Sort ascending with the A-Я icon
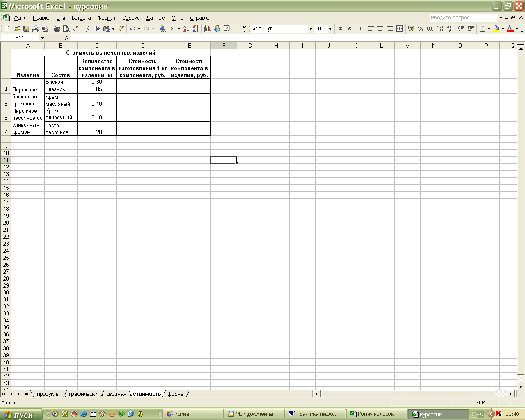 coord(186,29)
